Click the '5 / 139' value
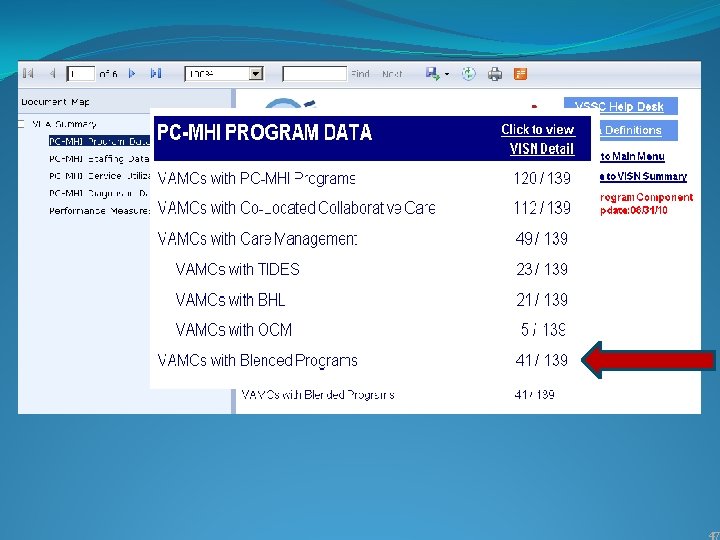The image size is (720, 540). [x=543, y=330]
